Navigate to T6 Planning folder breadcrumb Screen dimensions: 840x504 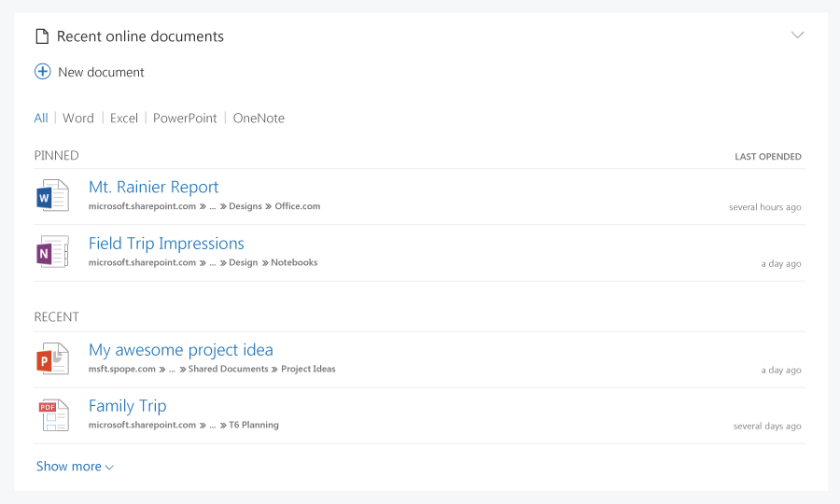(x=254, y=426)
